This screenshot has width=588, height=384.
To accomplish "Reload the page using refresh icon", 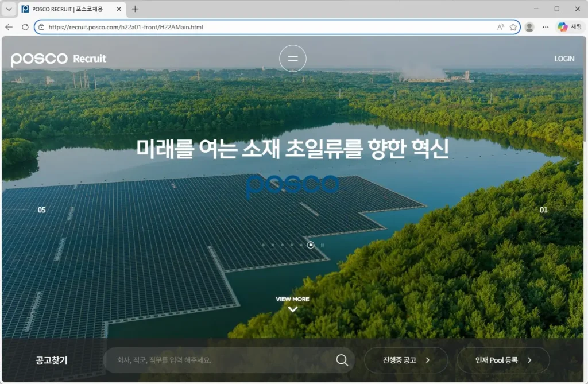I will point(24,27).
